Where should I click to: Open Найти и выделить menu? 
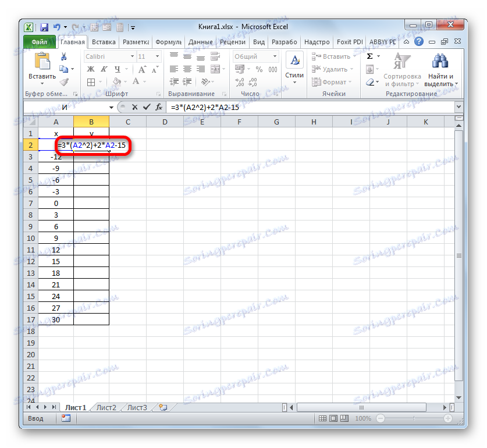[440, 70]
